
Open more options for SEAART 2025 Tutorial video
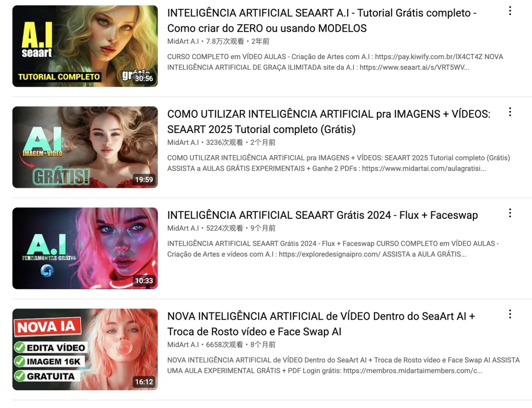coord(510,112)
